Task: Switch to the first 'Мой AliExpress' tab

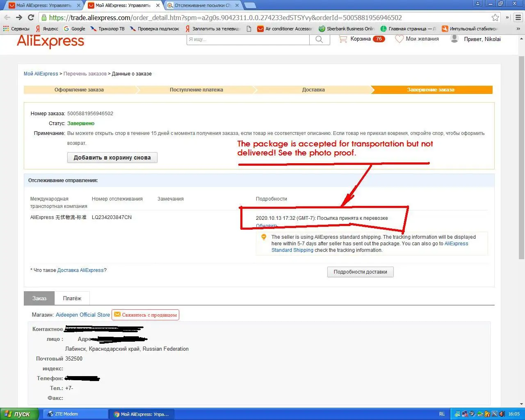Action: pyautogui.click(x=43, y=6)
